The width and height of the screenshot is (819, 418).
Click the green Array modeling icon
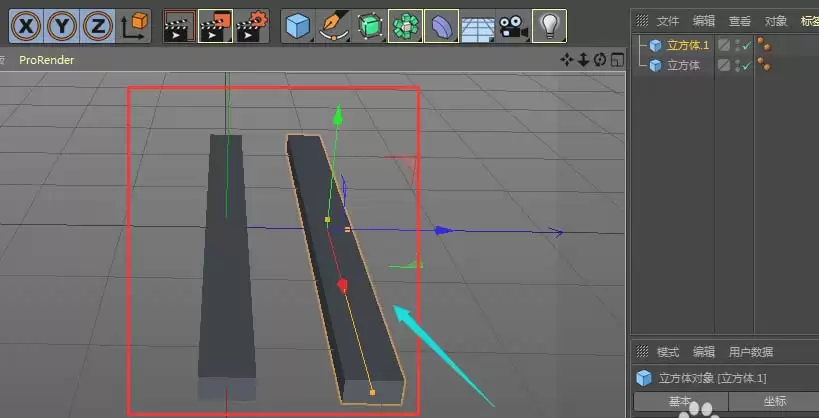click(405, 26)
